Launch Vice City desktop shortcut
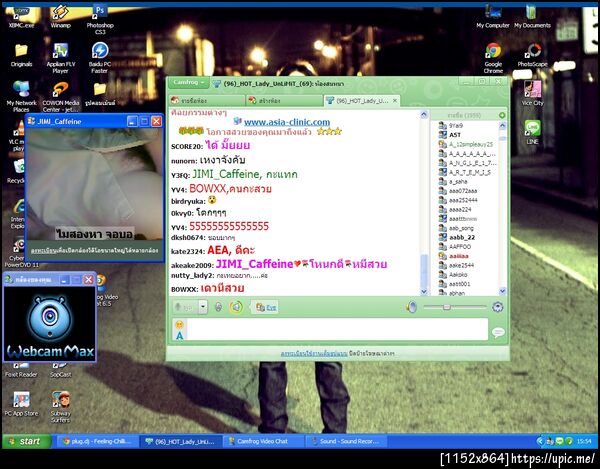The width and height of the screenshot is (600, 469). (532, 94)
